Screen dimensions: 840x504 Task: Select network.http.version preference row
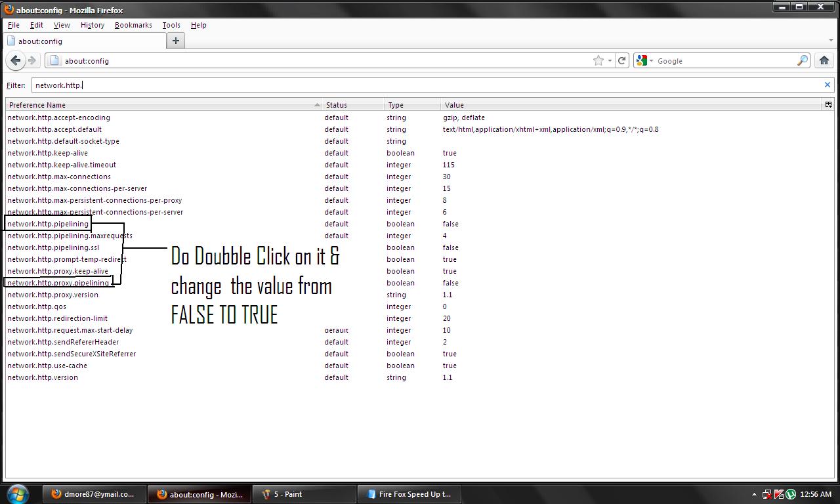tap(420, 377)
